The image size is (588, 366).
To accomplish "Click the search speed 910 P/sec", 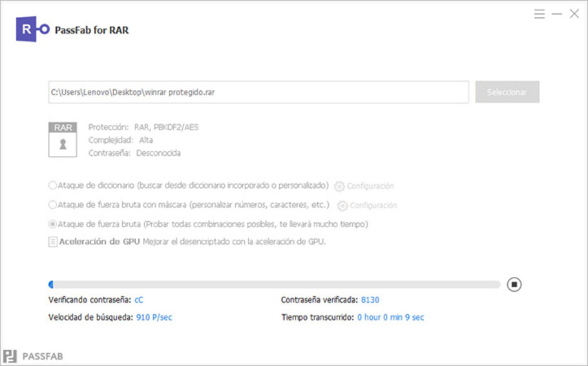I will click(x=154, y=318).
